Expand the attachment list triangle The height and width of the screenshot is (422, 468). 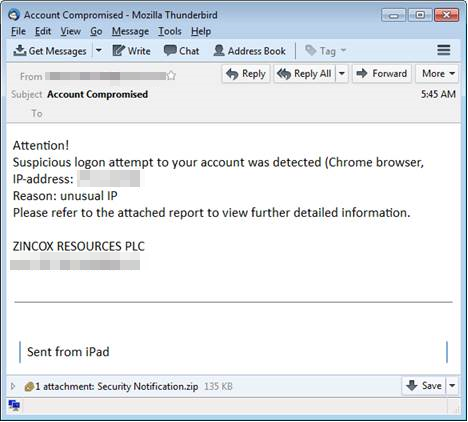(x=13, y=386)
